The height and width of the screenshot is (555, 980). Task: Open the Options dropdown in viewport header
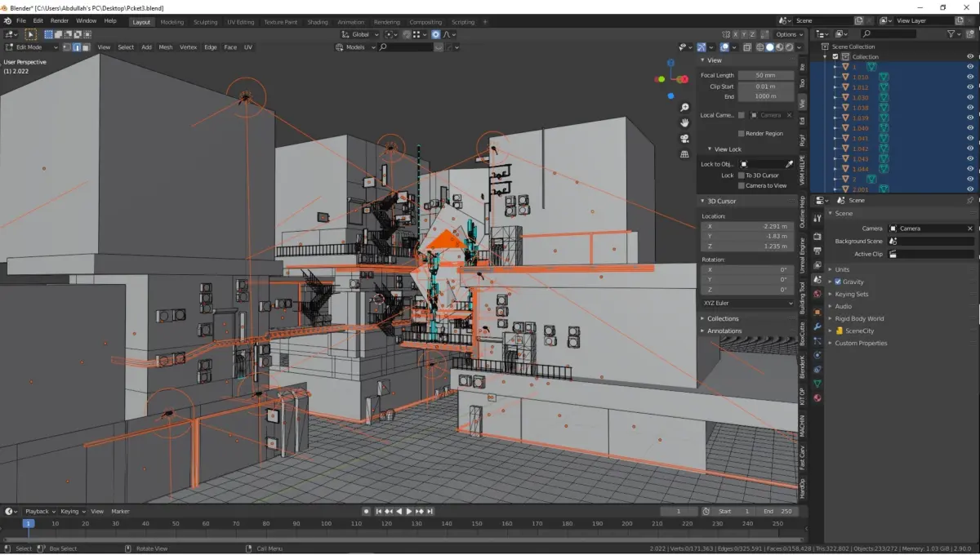[x=789, y=34]
